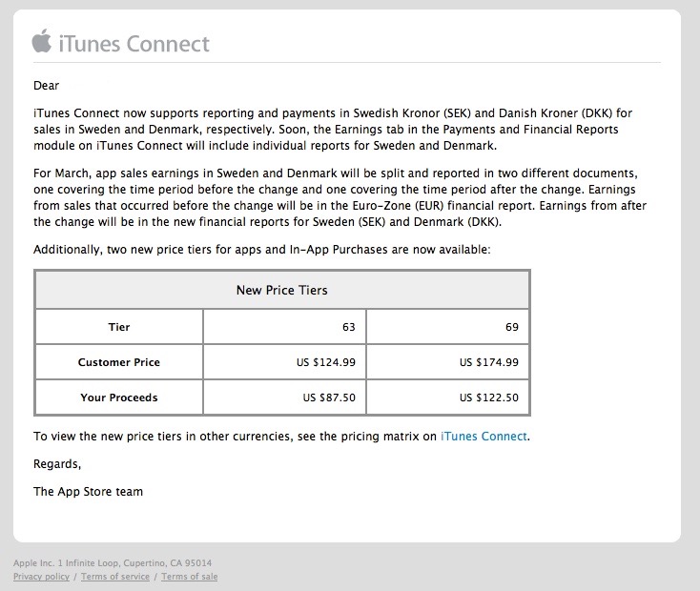The height and width of the screenshot is (591, 700).
Task: Open the Terms of sale footer link
Action: click(189, 577)
